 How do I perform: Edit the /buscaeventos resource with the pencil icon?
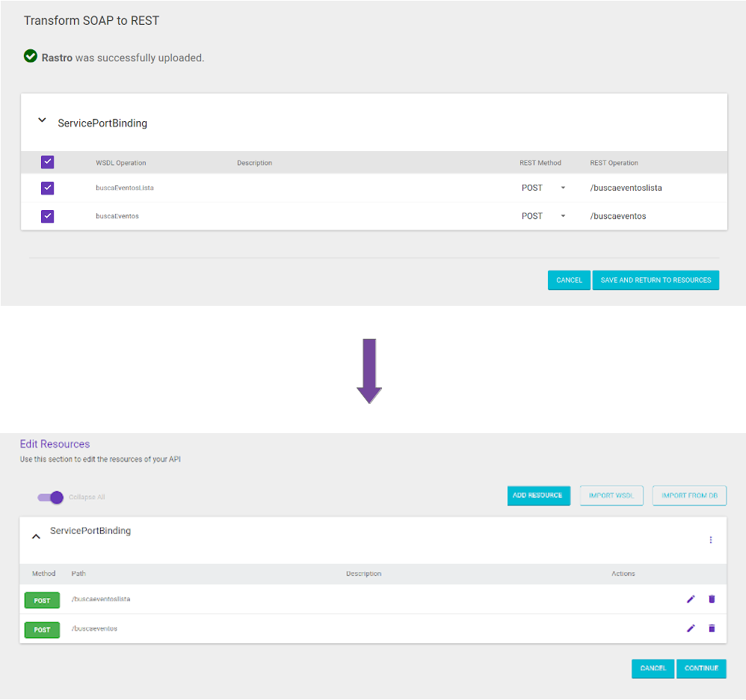(691, 628)
